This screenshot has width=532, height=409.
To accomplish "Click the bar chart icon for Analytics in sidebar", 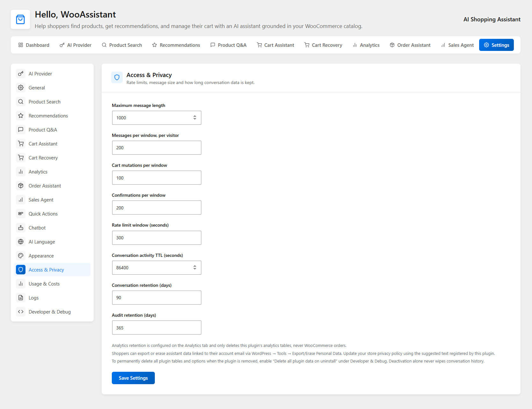I will pyautogui.click(x=21, y=172).
